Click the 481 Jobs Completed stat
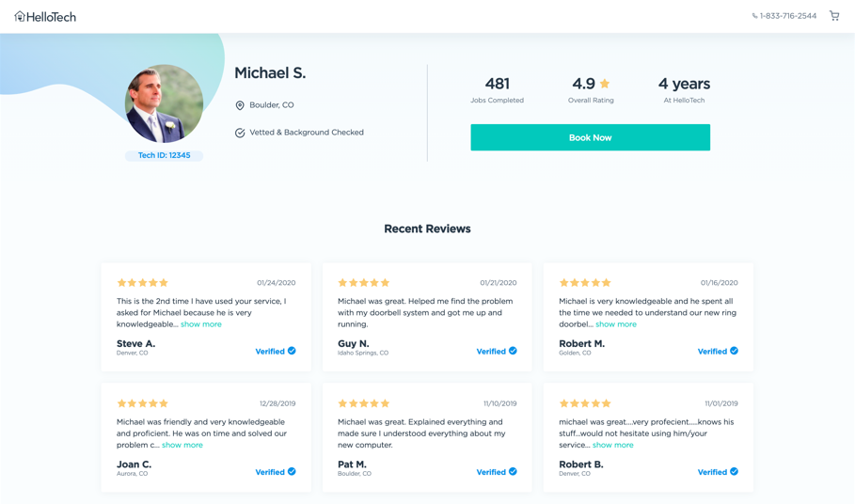Screen dimensions: 855x504 (497, 90)
